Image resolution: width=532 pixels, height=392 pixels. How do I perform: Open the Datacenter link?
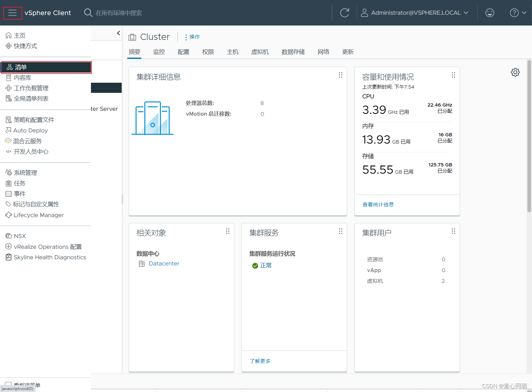click(164, 264)
